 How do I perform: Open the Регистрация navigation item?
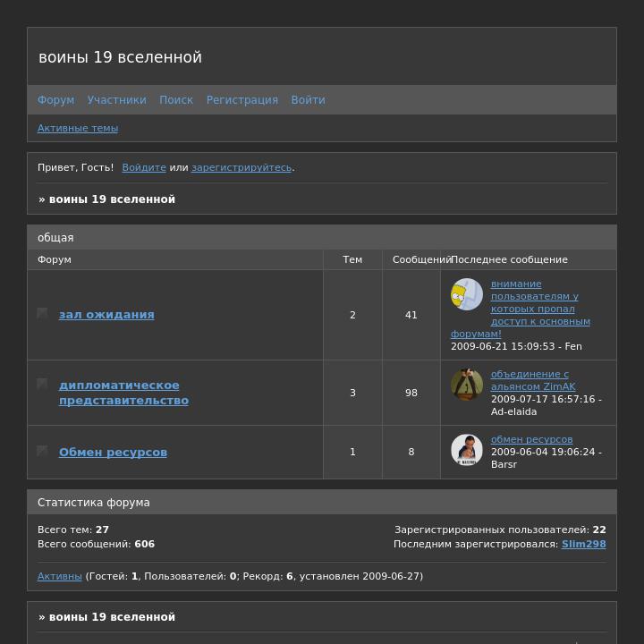[x=241, y=100]
